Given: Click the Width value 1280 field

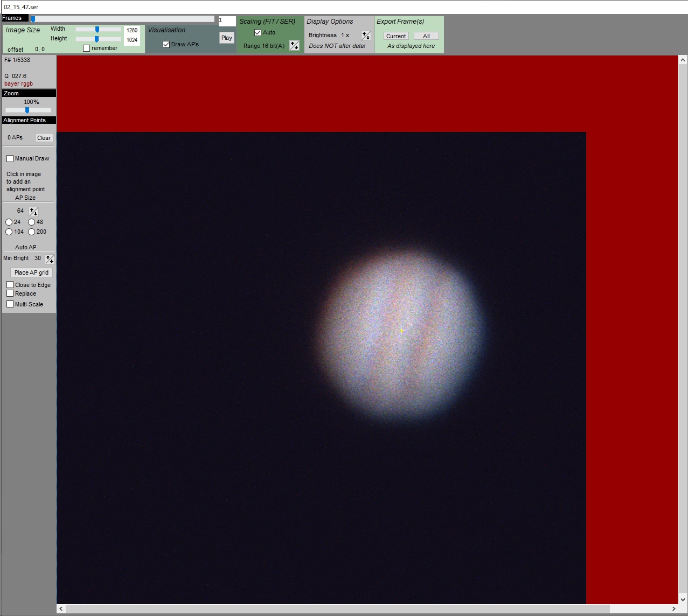Looking at the screenshot, I should [x=132, y=30].
